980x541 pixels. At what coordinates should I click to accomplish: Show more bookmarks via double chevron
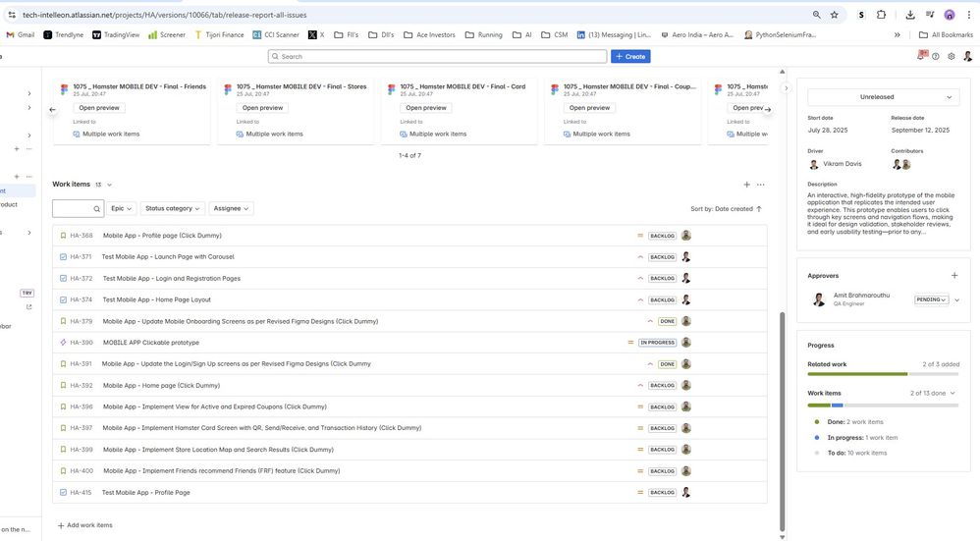(x=897, y=35)
